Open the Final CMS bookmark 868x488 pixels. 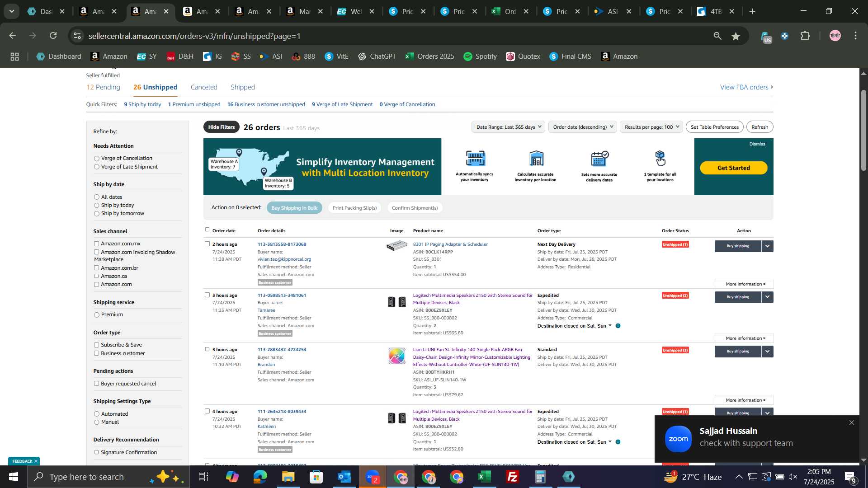click(x=570, y=56)
